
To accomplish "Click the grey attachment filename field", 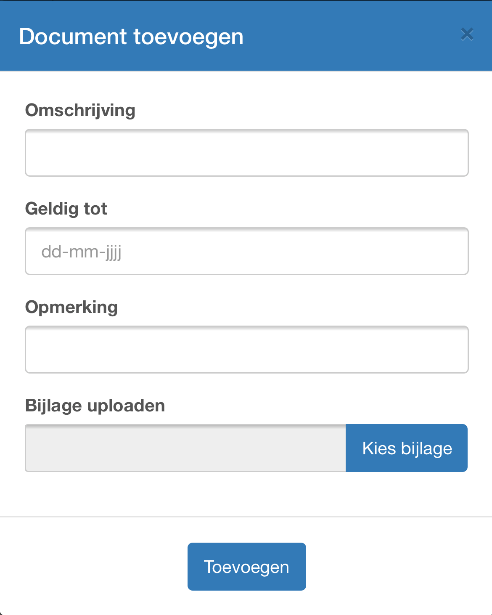I will click(186, 448).
